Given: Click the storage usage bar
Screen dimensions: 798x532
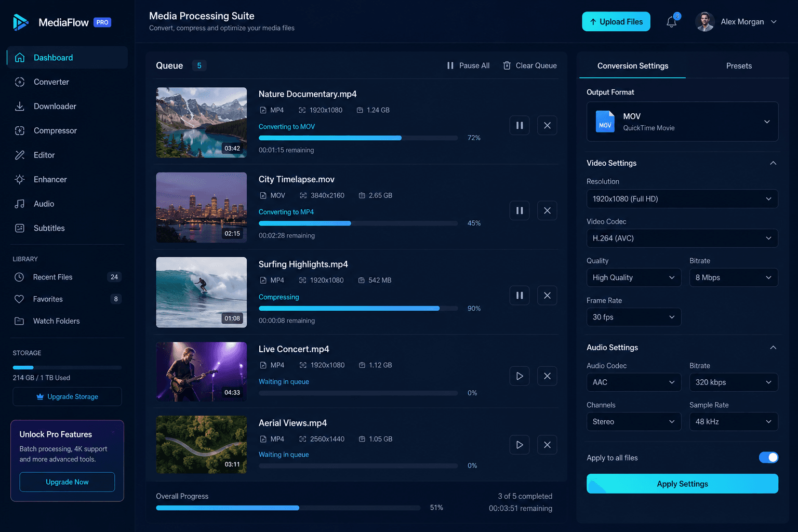Looking at the screenshot, I should (68, 367).
